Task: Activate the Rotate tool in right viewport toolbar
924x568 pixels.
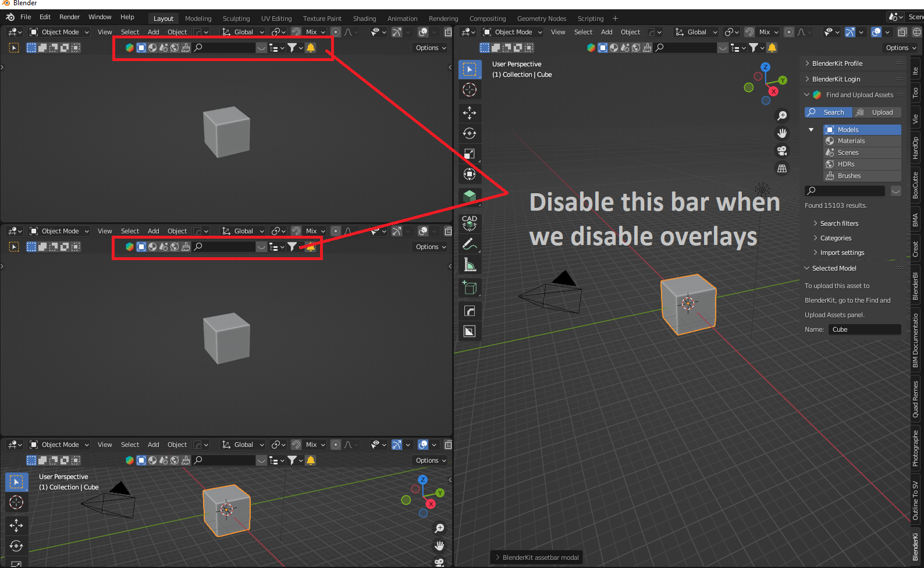Action: point(470,133)
